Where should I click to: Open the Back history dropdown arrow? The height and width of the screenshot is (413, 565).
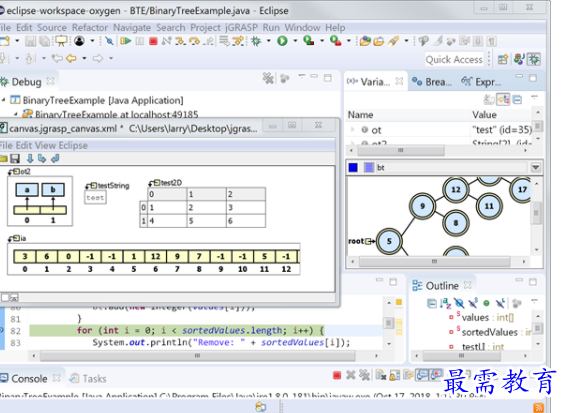click(x=84, y=58)
